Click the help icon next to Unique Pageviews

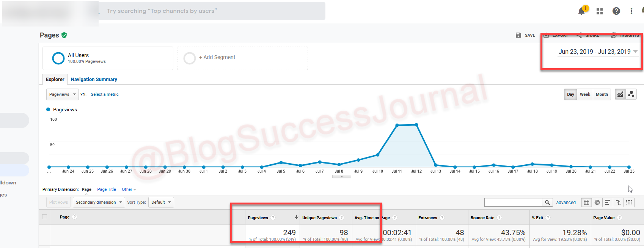click(342, 218)
